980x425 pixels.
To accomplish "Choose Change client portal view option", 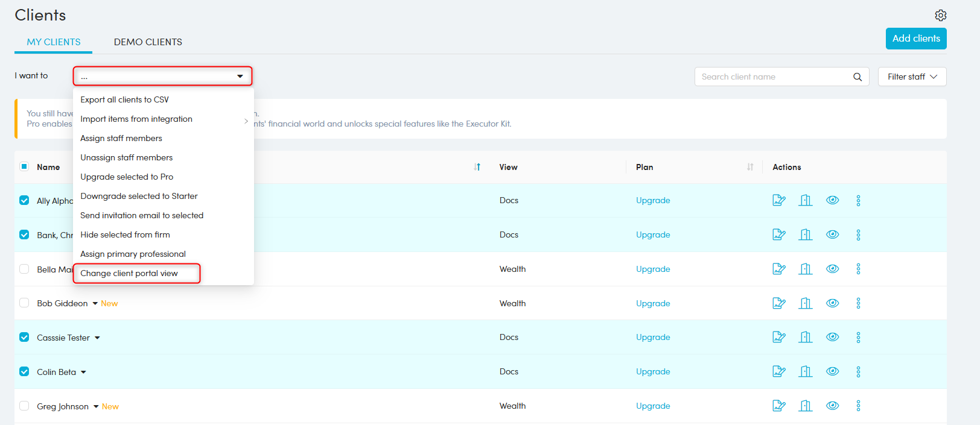I will (129, 273).
